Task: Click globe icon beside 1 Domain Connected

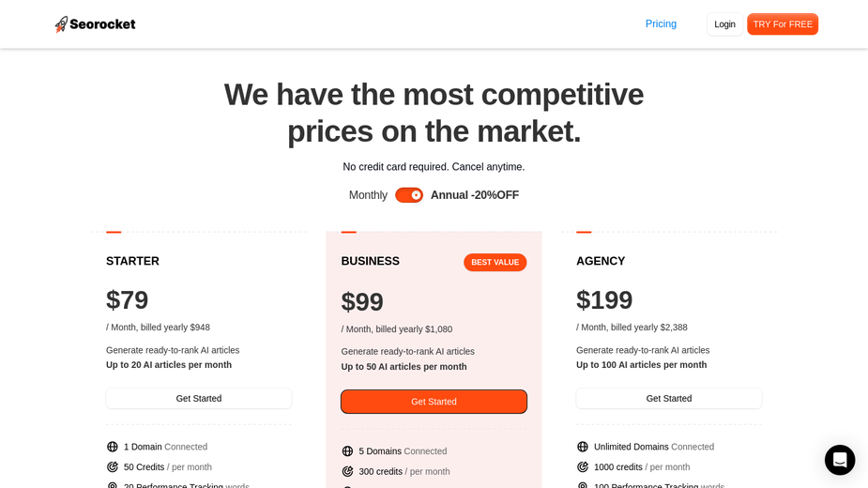Action: click(113, 447)
